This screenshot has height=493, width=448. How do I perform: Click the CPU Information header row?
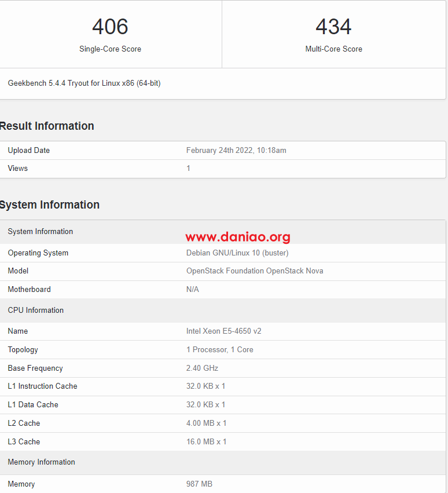[222, 311]
